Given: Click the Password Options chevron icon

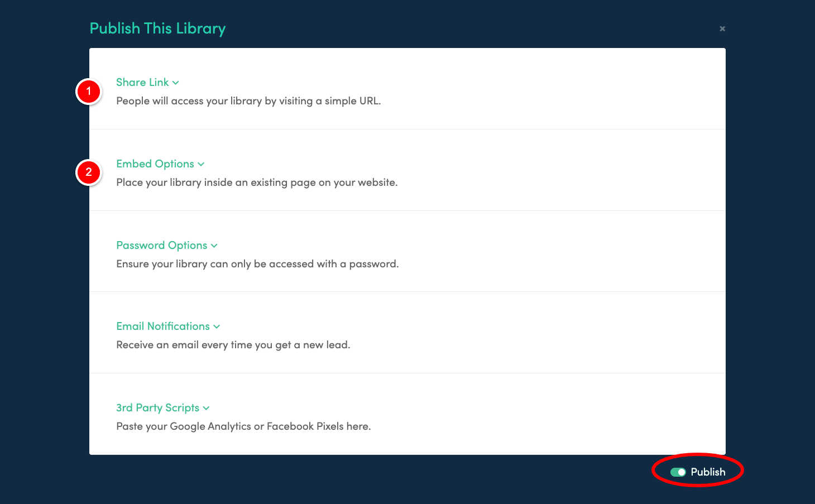Looking at the screenshot, I should click(214, 246).
